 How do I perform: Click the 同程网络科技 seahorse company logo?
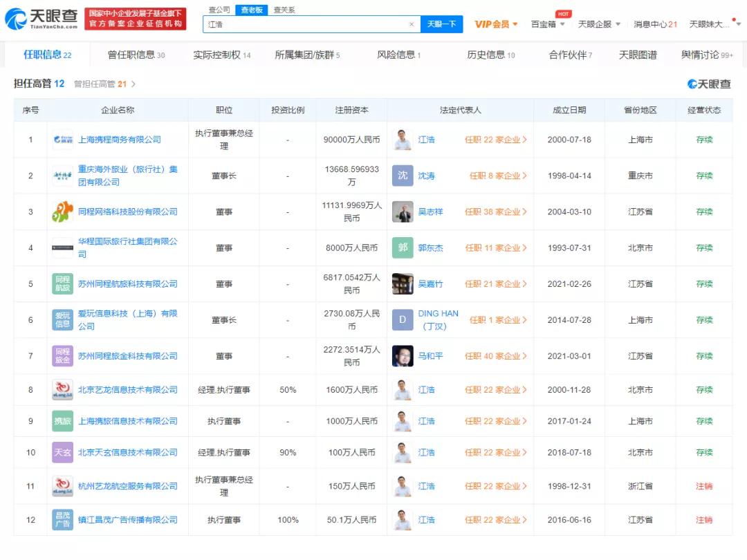[62, 212]
